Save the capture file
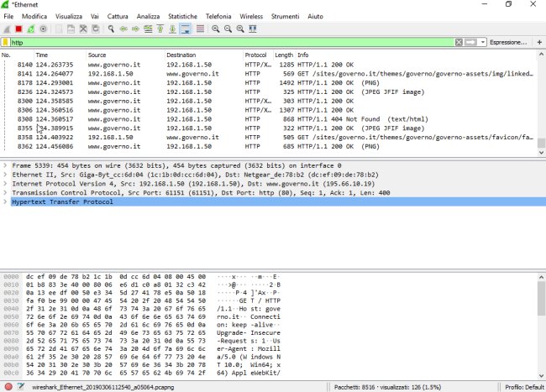The image size is (546, 392). tap(71, 29)
